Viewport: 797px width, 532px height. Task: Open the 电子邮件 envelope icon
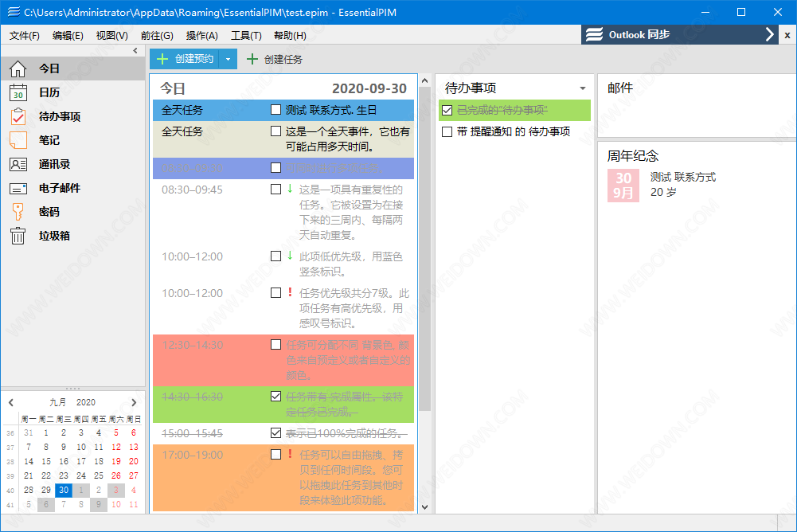pyautogui.click(x=18, y=188)
